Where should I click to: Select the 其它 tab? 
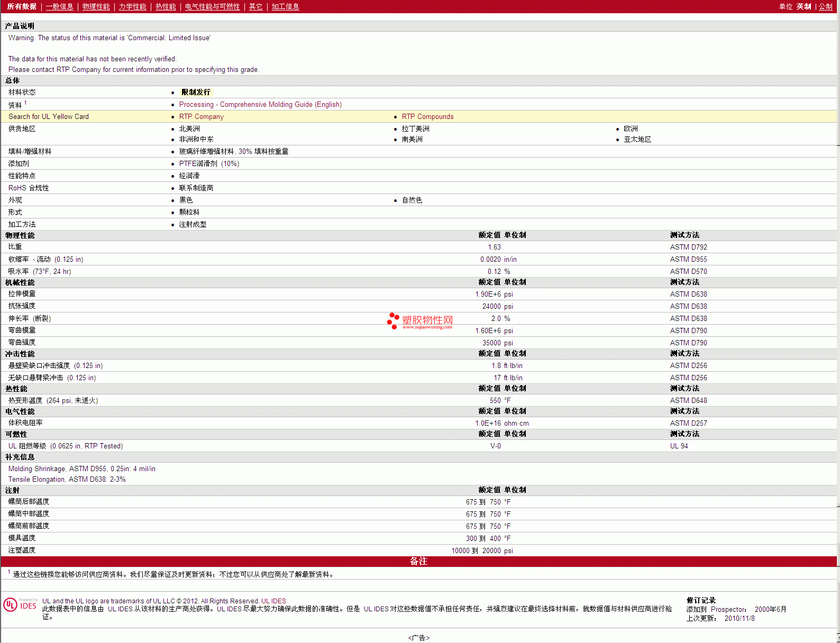click(255, 7)
